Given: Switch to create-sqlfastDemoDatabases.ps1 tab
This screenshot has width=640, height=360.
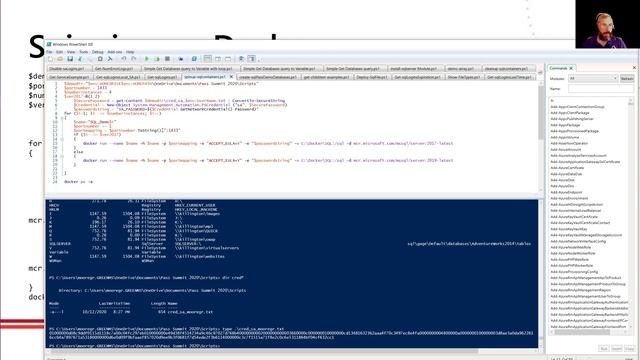Looking at the screenshot, I should click(268, 77).
